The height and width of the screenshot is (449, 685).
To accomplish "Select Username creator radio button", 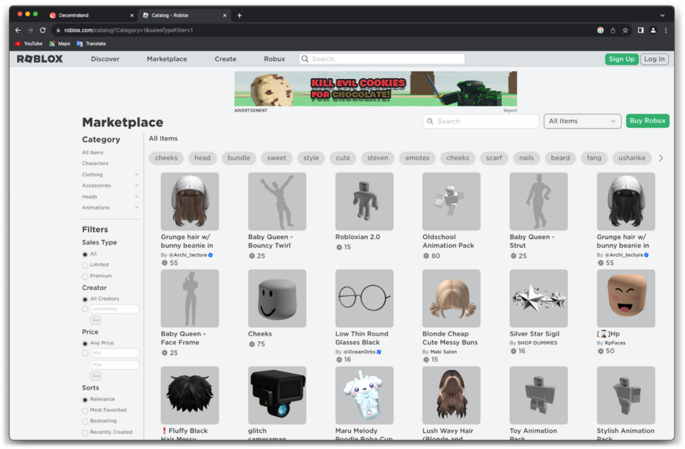I will pyautogui.click(x=85, y=309).
